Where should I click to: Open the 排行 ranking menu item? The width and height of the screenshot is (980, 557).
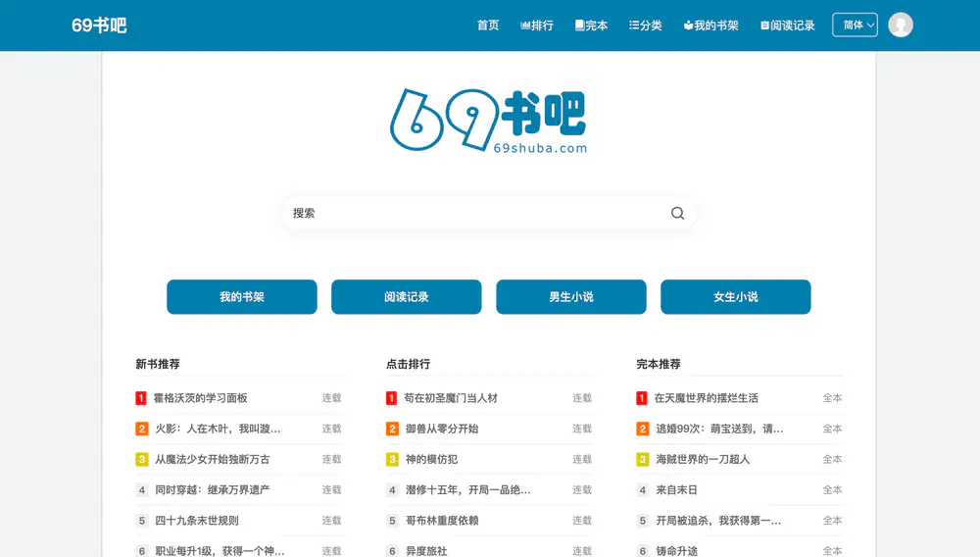pyautogui.click(x=537, y=25)
